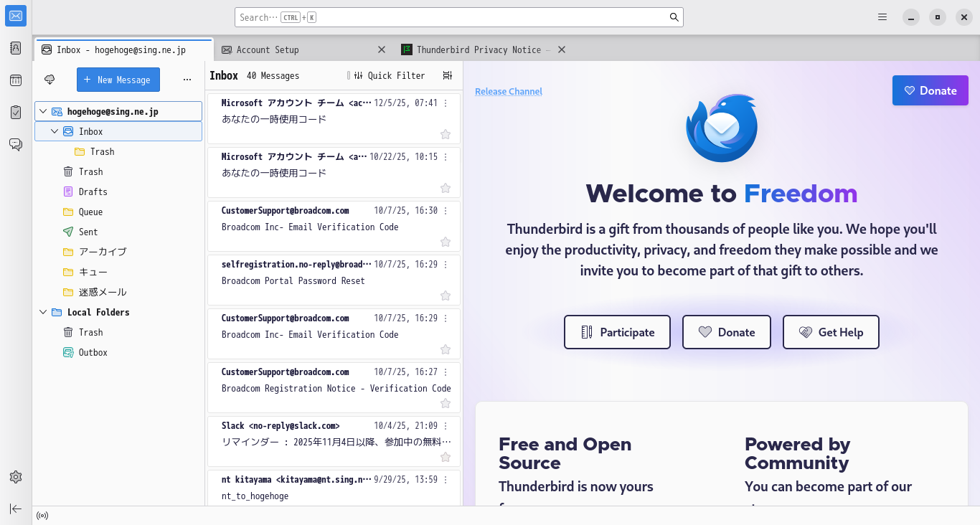Viewport: 980px width, 525px height.
Task: Close the Thunderbird Privacy Notice tab
Action: tap(562, 49)
